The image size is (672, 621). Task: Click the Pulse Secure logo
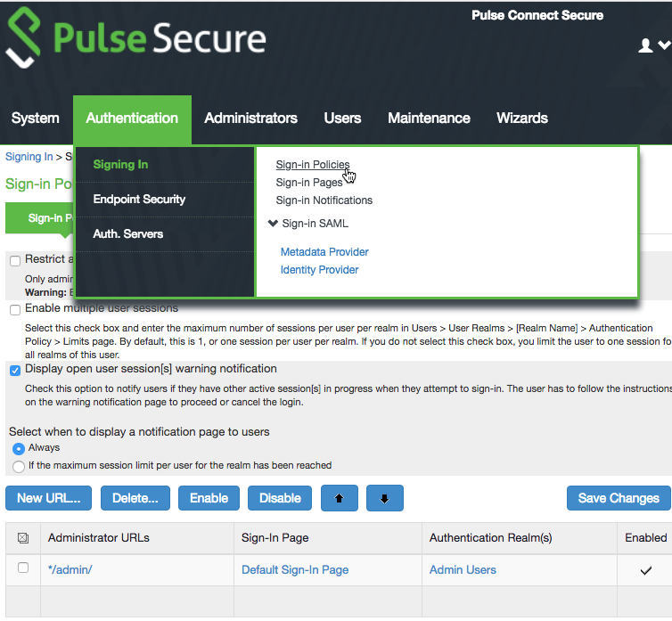pyautogui.click(x=135, y=40)
